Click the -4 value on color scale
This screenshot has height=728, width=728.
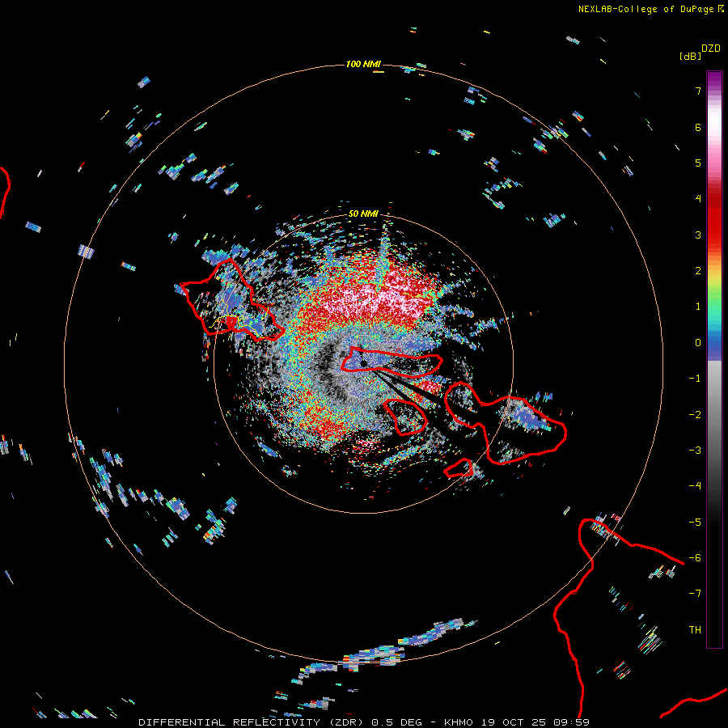coord(695,486)
